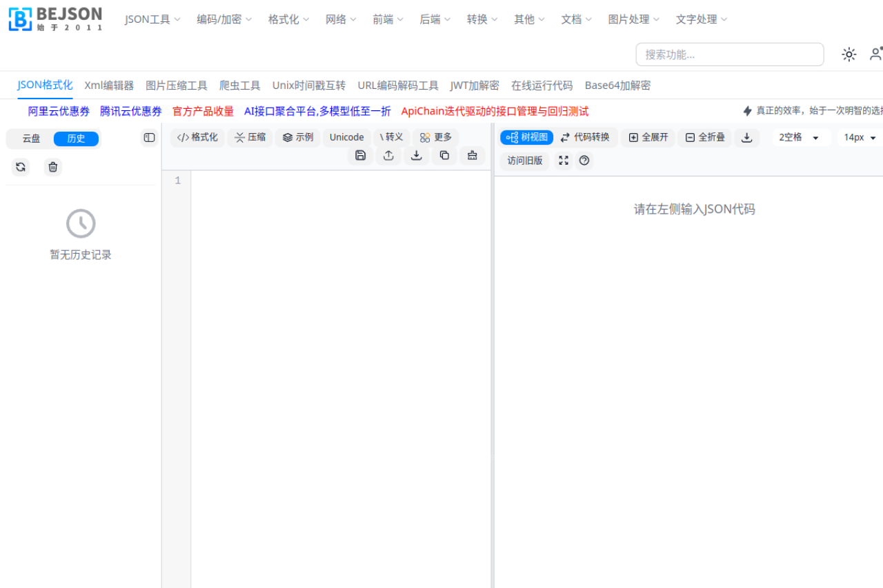Viewport: 883px width, 588px height.
Task: Select the JWT加解密 tab
Action: click(x=475, y=85)
